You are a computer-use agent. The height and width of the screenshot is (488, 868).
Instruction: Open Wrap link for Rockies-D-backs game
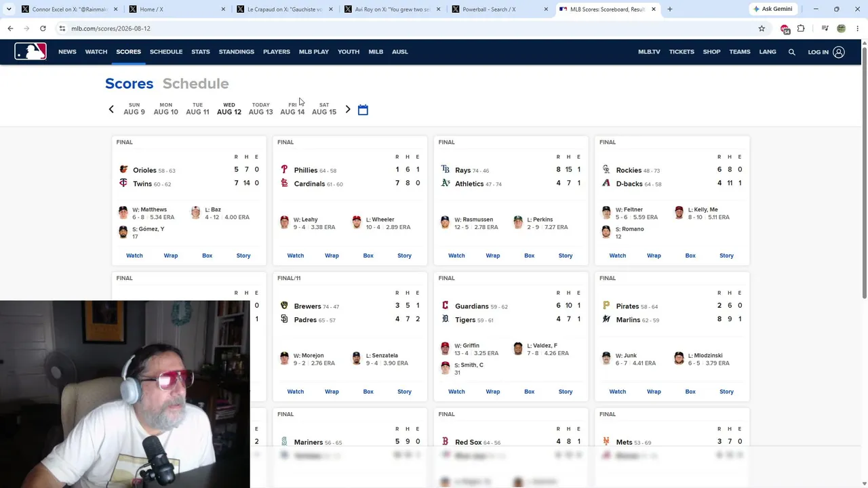click(x=654, y=256)
